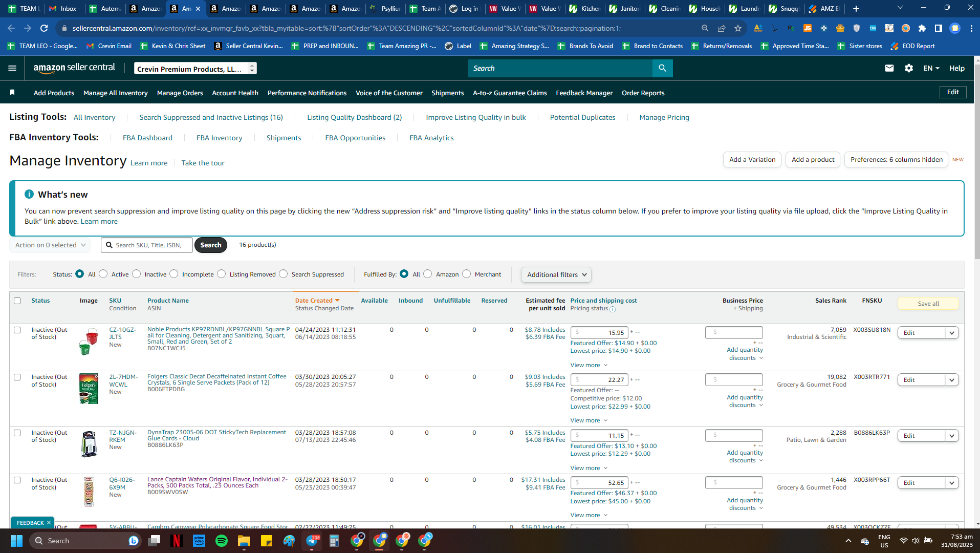Close the FEEDBACK tab with its X
Screen dimensions: 980x553
coord(49,523)
